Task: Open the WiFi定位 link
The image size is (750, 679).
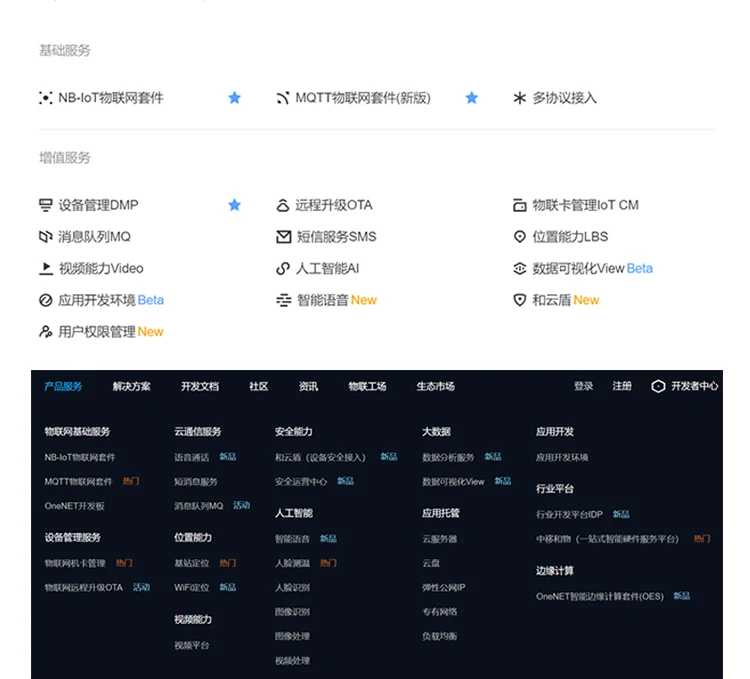Action: 192,588
